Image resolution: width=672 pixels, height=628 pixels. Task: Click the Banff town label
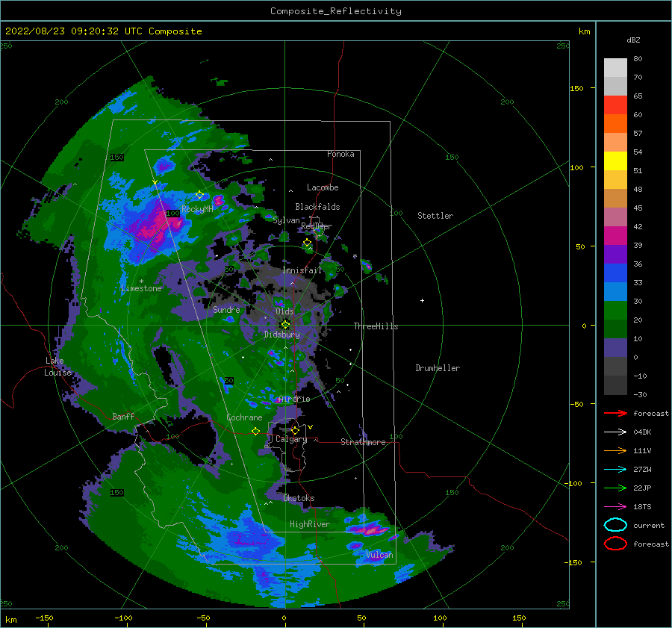click(x=123, y=416)
